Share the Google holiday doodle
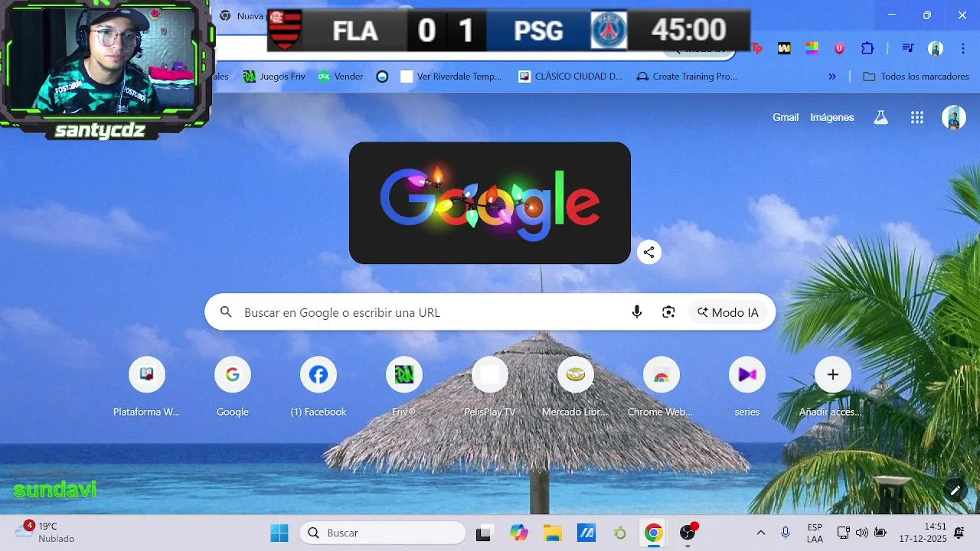 click(648, 252)
